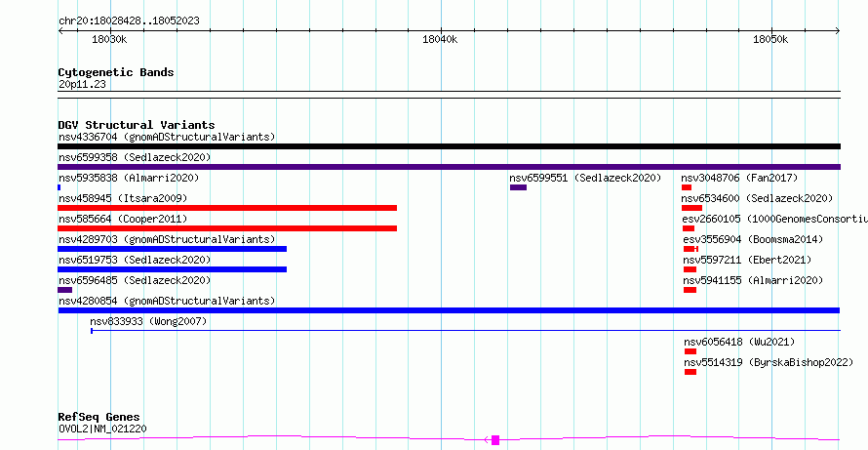This screenshot has height=450, width=868.
Task: Click the red nsv5514319 variant block
Action: pyautogui.click(x=690, y=372)
